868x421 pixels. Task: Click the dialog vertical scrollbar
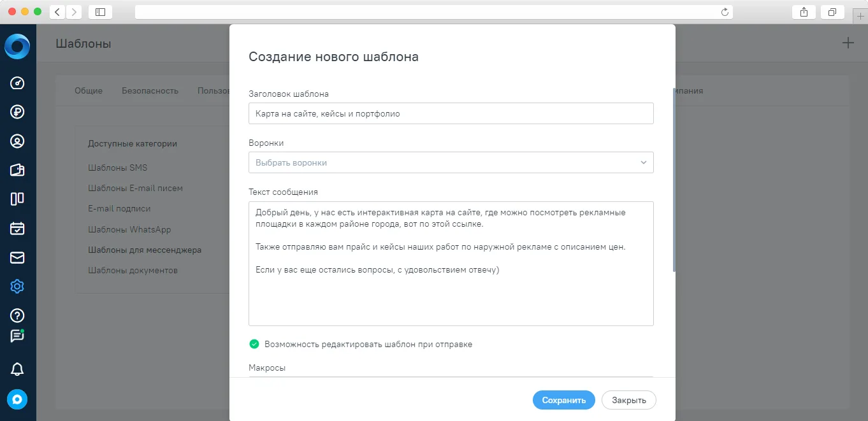point(674,180)
